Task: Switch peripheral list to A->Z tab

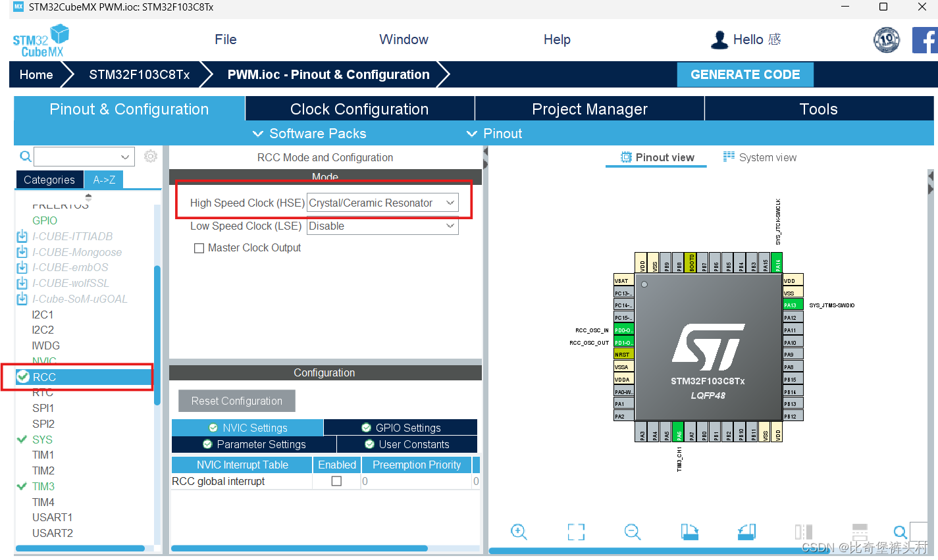Action: 104,180
